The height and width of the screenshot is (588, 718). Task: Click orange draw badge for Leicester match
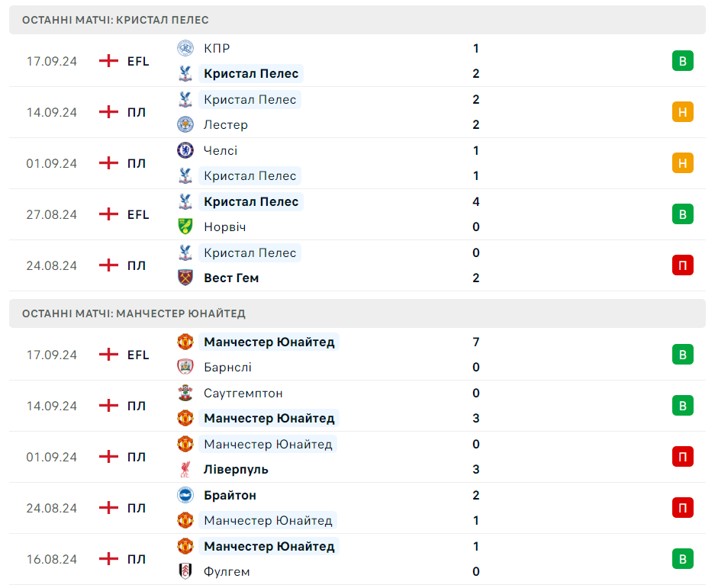point(682,112)
